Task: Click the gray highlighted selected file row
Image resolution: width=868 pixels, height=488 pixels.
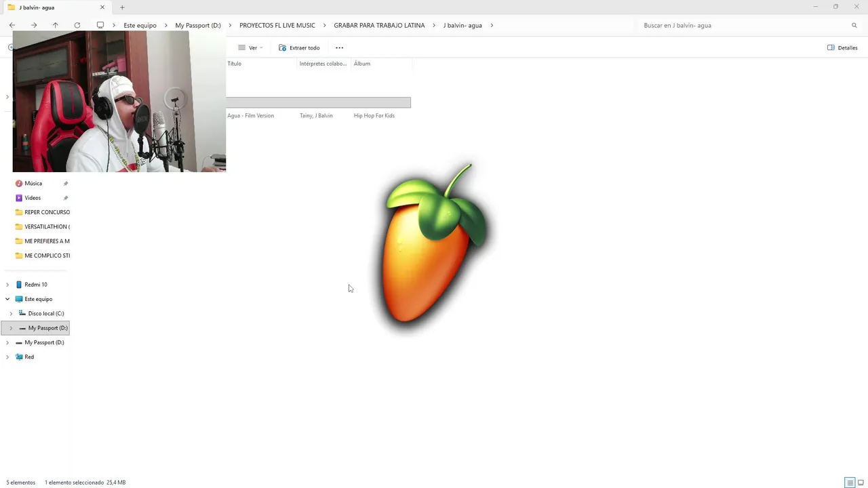Action: click(319, 102)
